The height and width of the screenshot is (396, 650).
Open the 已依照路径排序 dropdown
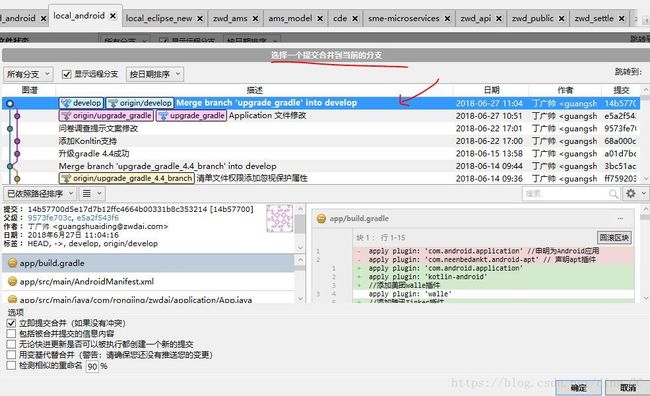click(x=40, y=194)
